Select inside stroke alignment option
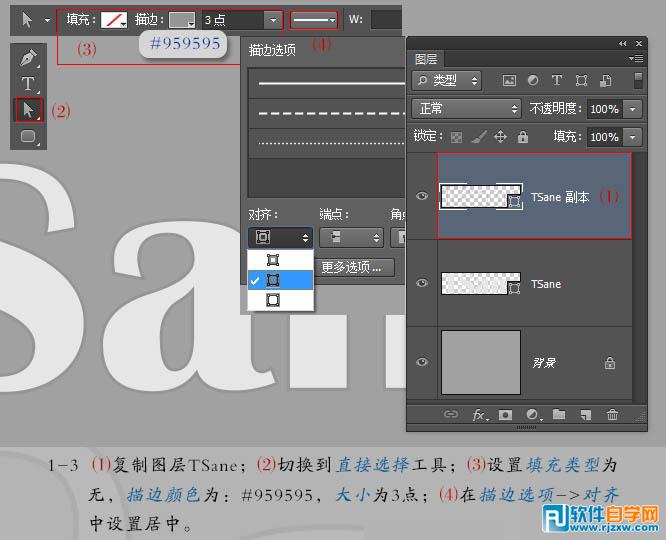This screenshot has height=540, width=666. (x=280, y=260)
